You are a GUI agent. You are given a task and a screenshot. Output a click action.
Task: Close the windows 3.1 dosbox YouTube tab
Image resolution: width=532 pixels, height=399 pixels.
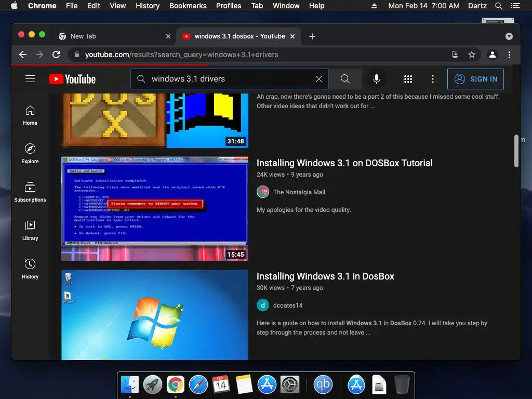coord(292,36)
